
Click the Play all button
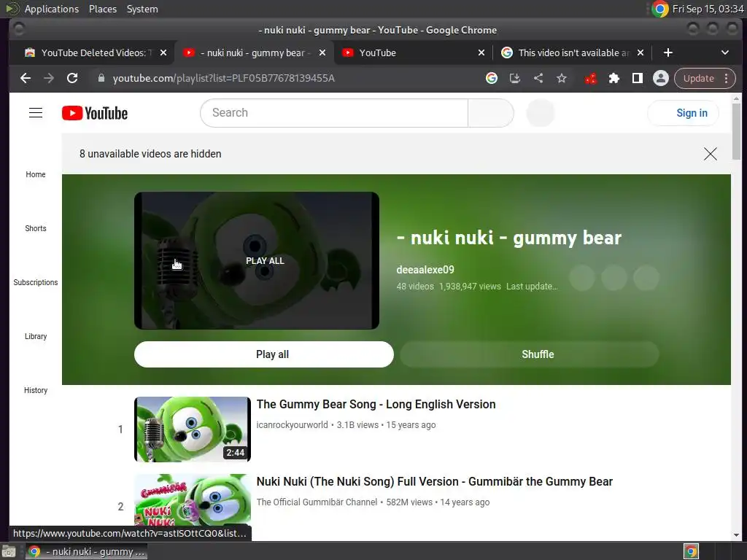263,354
